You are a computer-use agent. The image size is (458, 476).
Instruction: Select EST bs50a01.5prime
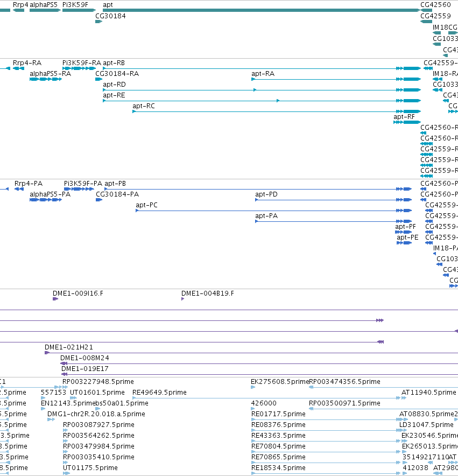pyautogui.click(x=122, y=403)
